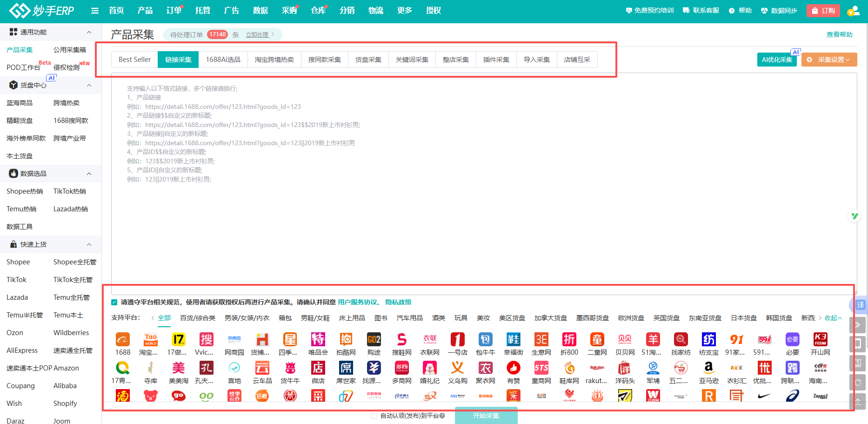This screenshot has width=868, height=424.
Task: Pick the 一号店 platform icon
Action: click(x=458, y=339)
